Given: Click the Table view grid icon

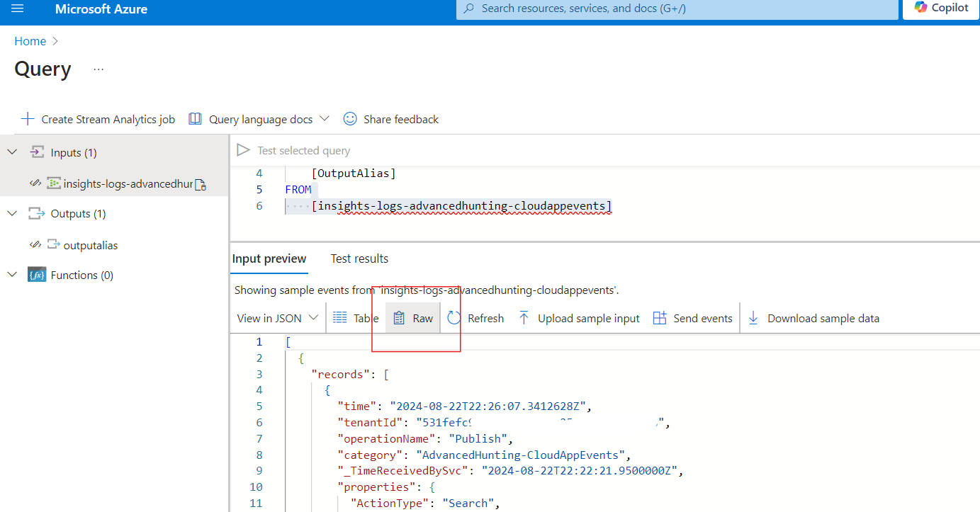Looking at the screenshot, I should (x=340, y=318).
